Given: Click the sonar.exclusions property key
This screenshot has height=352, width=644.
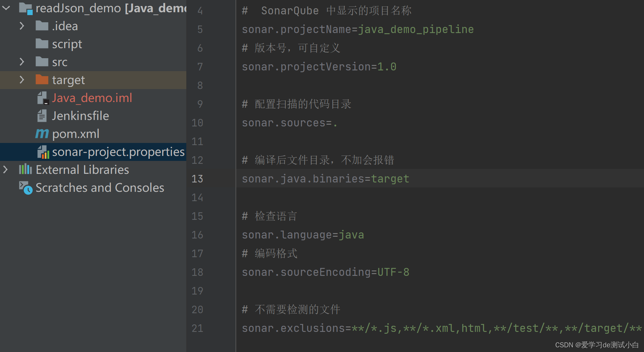Looking at the screenshot, I should pyautogui.click(x=294, y=328).
